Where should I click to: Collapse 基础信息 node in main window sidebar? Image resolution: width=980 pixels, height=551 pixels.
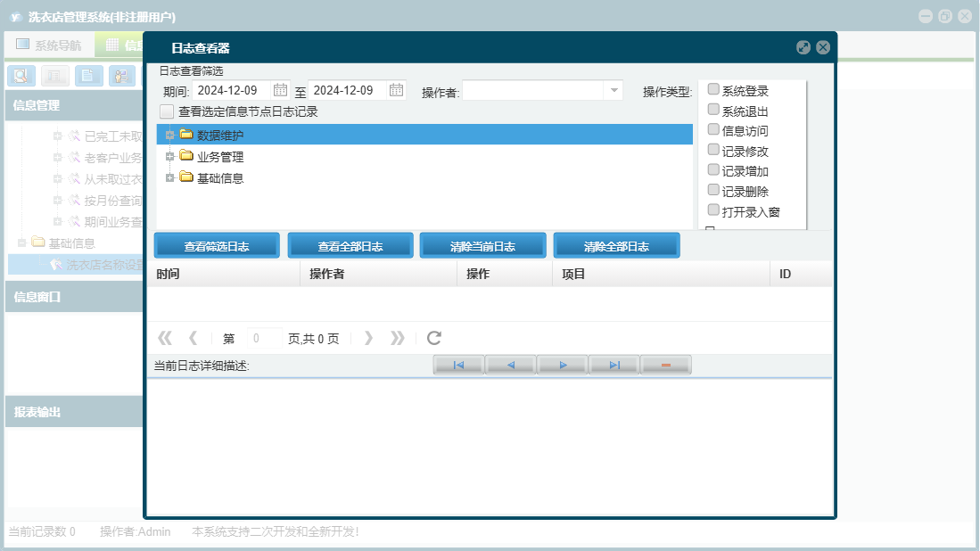coord(22,243)
